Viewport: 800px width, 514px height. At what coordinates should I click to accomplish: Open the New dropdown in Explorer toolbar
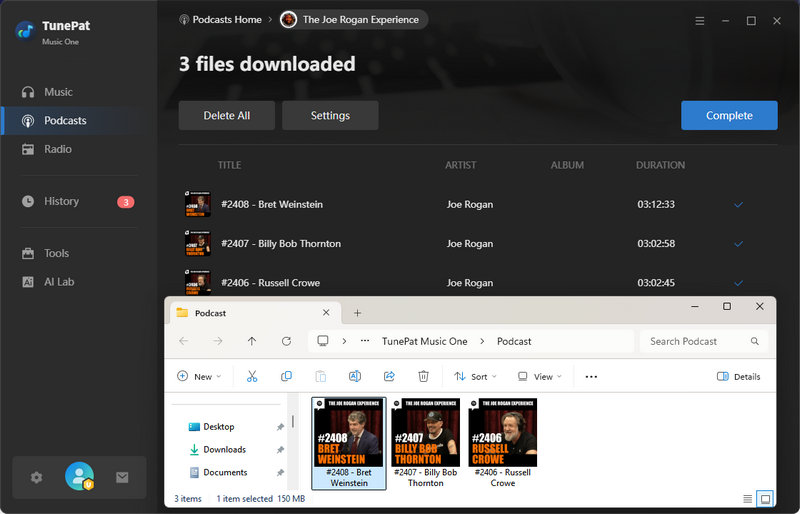[x=199, y=376]
